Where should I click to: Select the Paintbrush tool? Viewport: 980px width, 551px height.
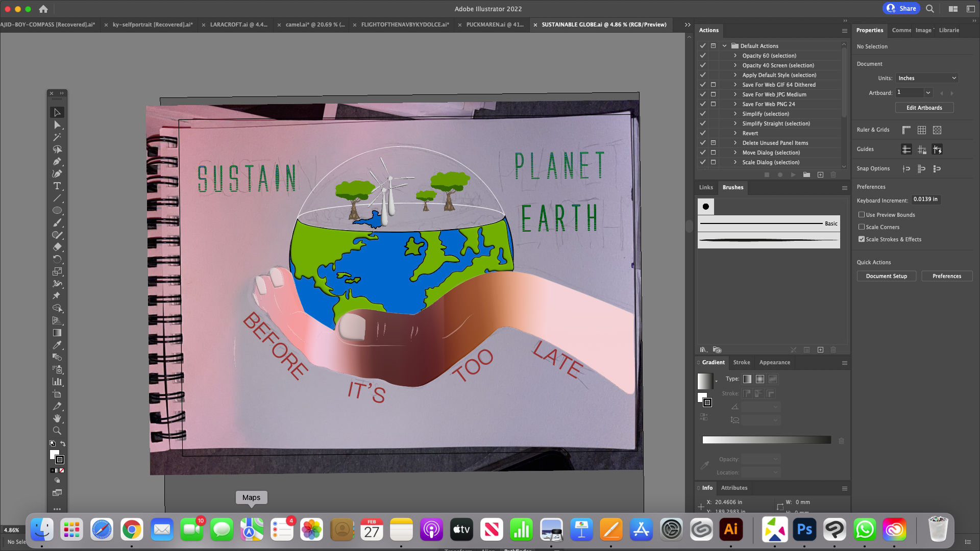pyautogui.click(x=57, y=223)
